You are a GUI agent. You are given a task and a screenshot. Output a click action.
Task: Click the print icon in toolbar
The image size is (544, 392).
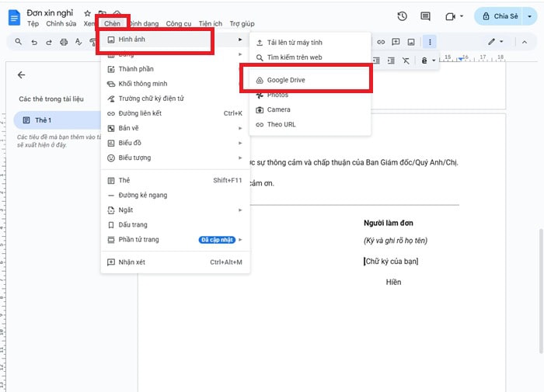(x=64, y=41)
